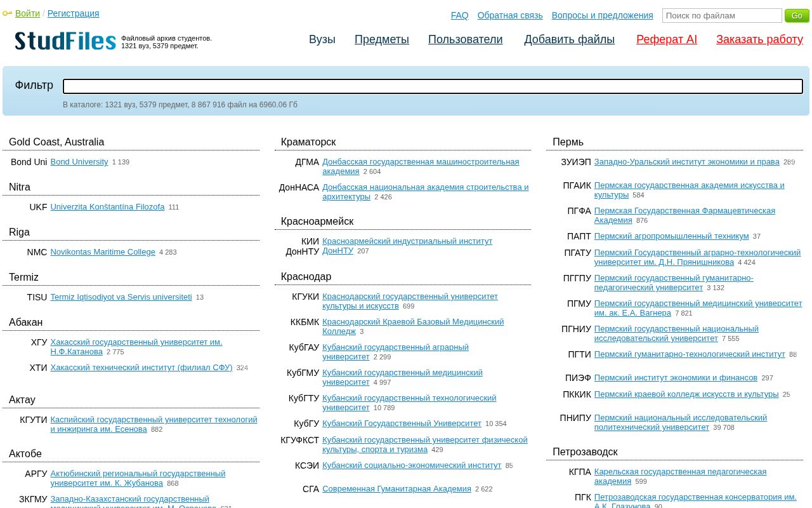Click the key icon beside Войти
812x508 pixels.
click(8, 13)
